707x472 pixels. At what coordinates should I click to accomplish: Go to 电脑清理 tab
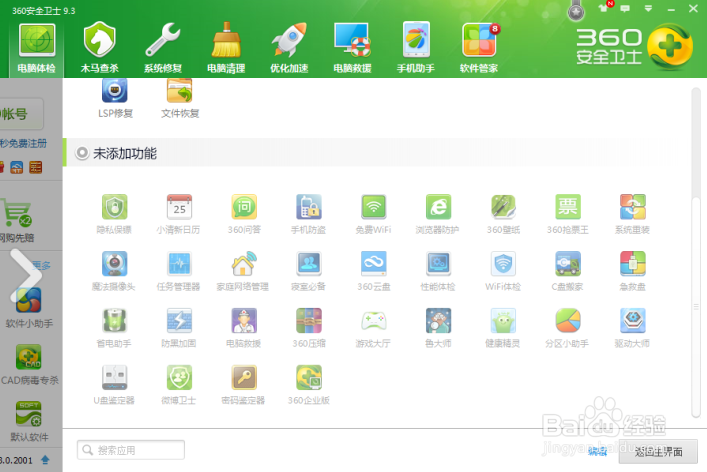tap(226, 48)
